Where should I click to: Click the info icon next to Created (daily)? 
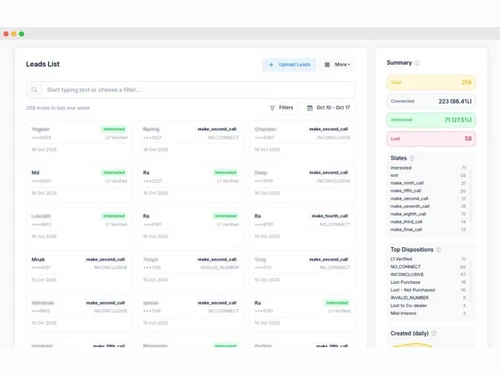(x=434, y=333)
